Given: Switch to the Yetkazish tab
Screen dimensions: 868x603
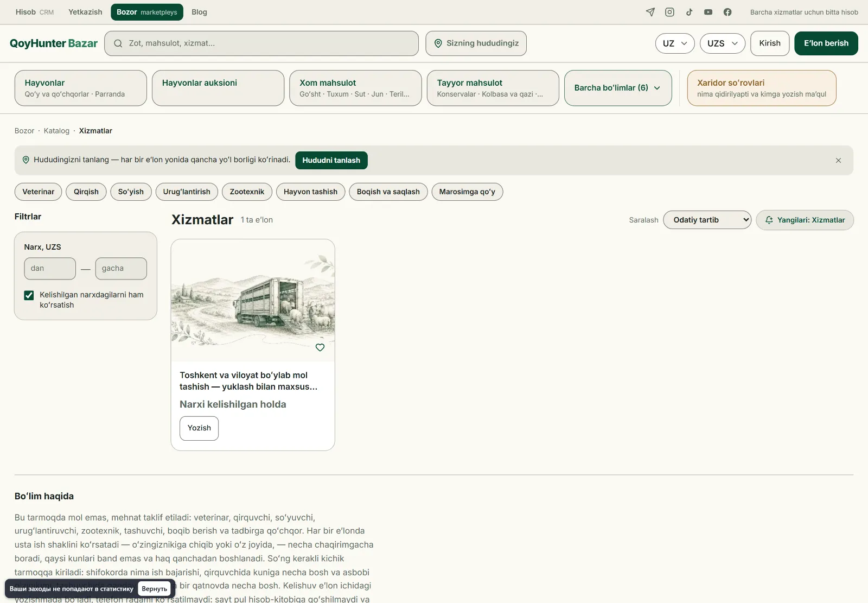Looking at the screenshot, I should pyautogui.click(x=85, y=12).
